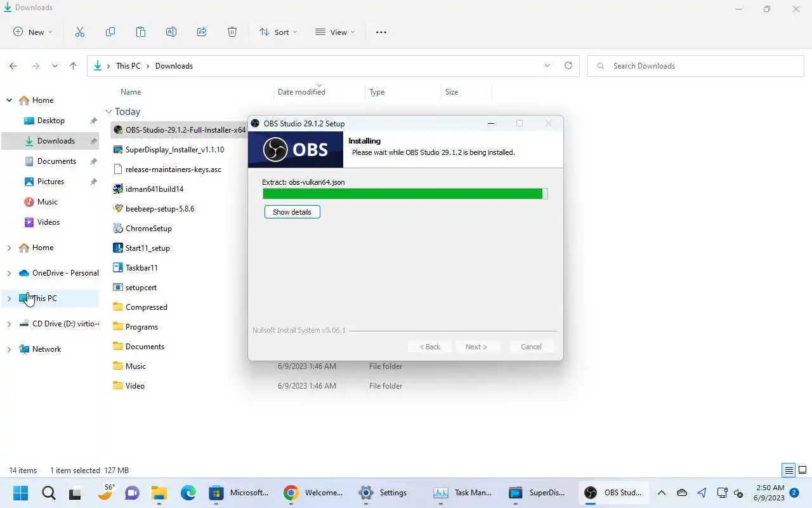The height and width of the screenshot is (508, 812).
Task: Click Downloads in address breadcrumb
Action: pyautogui.click(x=174, y=66)
